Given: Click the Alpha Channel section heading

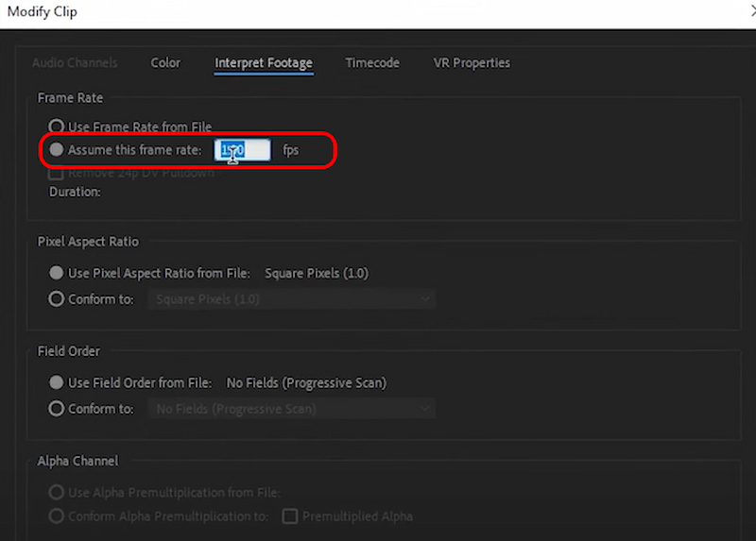Looking at the screenshot, I should 78,461.
